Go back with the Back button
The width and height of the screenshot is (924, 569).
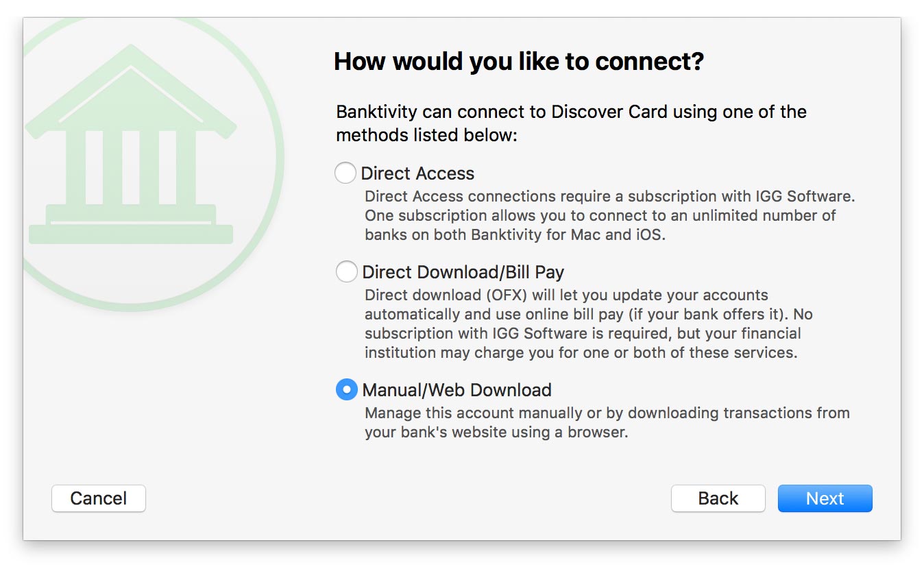tap(718, 498)
